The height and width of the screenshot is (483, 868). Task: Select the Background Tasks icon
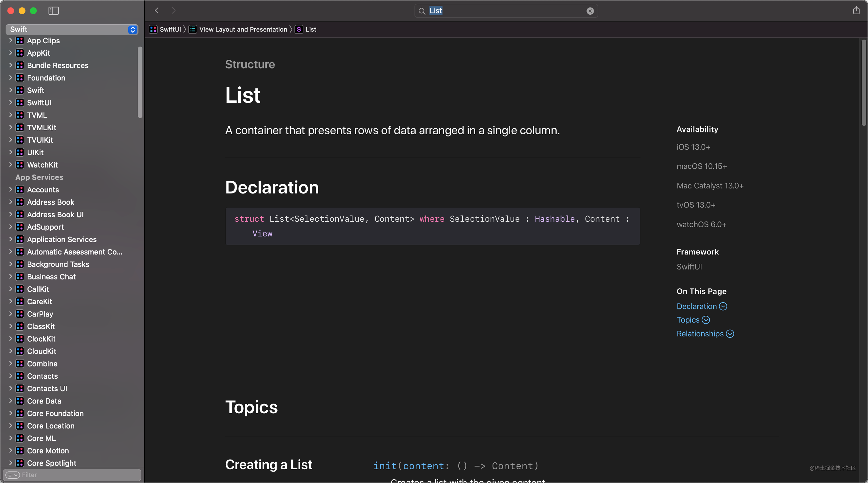(20, 264)
